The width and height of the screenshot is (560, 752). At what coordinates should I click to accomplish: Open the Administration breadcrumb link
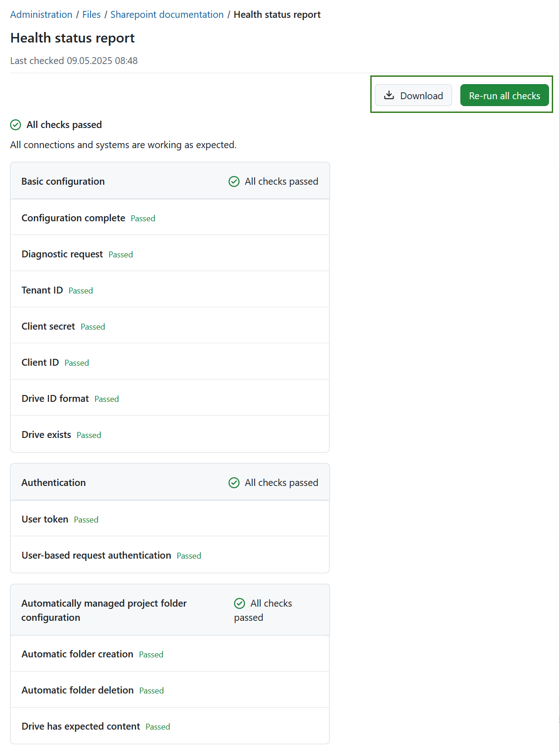click(41, 14)
